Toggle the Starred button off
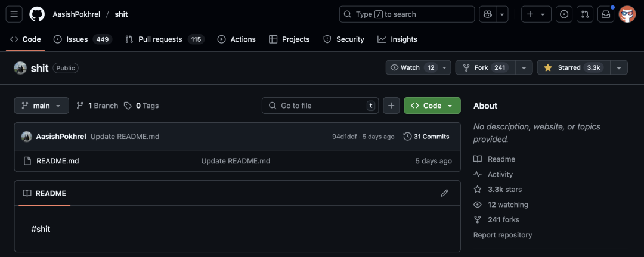Image resolution: width=644 pixels, height=257 pixels. 574,68
